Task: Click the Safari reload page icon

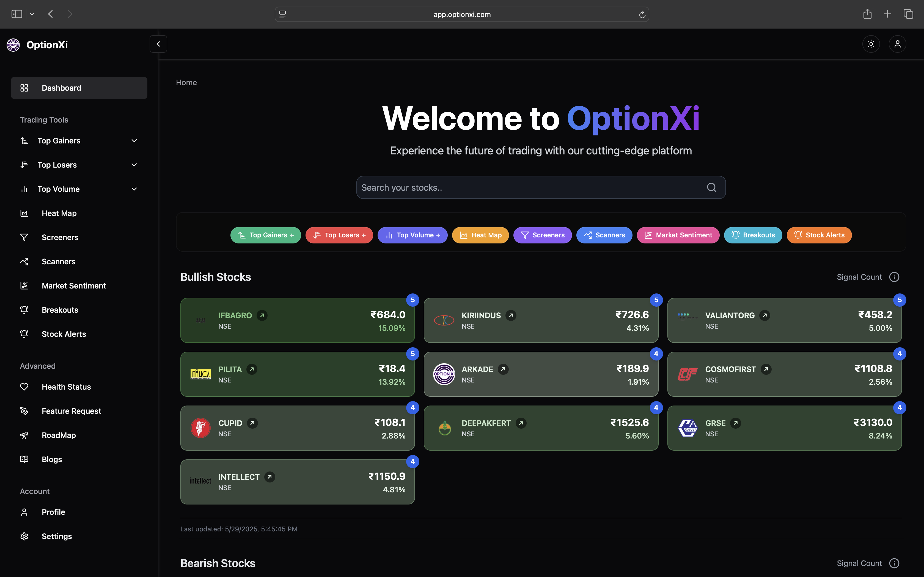Action: pos(642,15)
